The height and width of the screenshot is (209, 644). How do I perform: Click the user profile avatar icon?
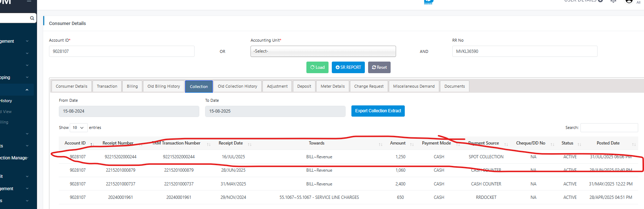click(629, 1)
